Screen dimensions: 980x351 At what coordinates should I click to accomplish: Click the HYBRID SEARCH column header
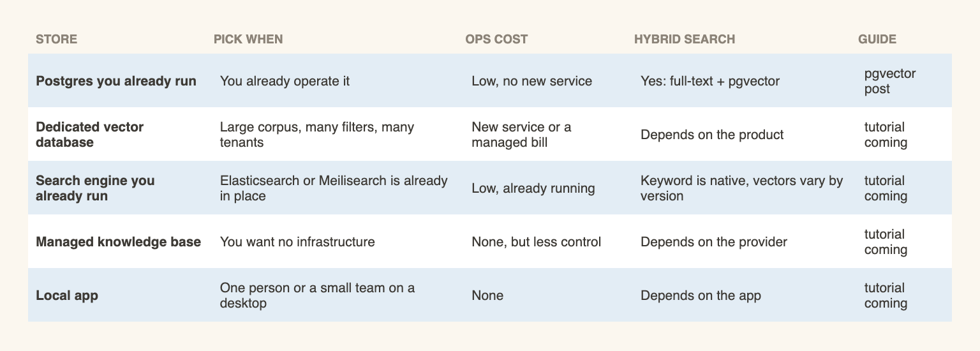coord(685,40)
